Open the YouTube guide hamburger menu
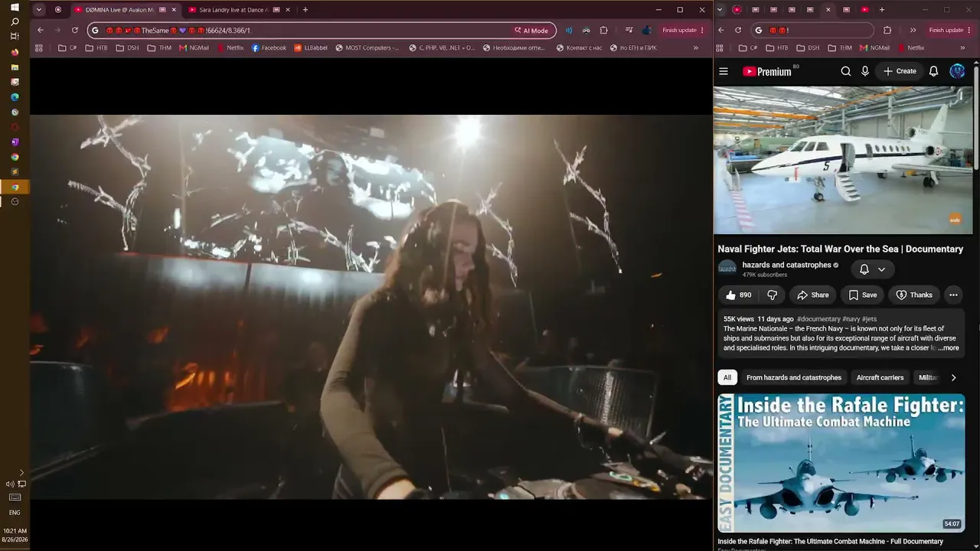Viewport: 980px width, 551px height. pyautogui.click(x=724, y=71)
